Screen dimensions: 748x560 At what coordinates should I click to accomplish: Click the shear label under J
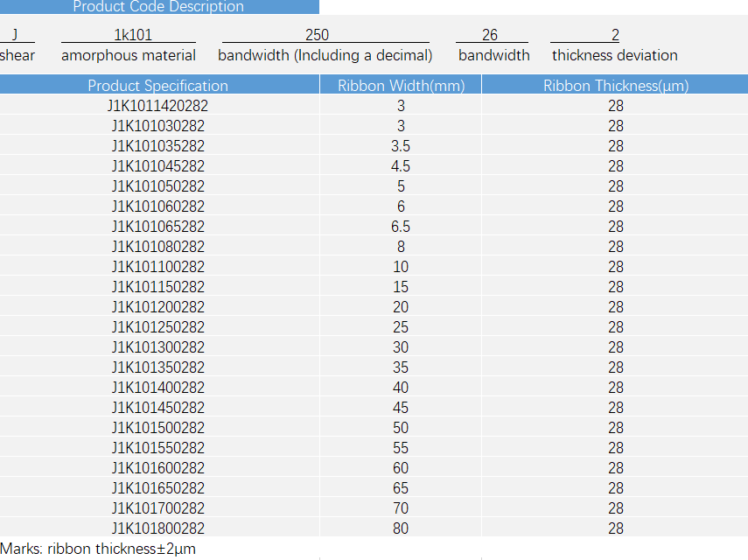17,55
